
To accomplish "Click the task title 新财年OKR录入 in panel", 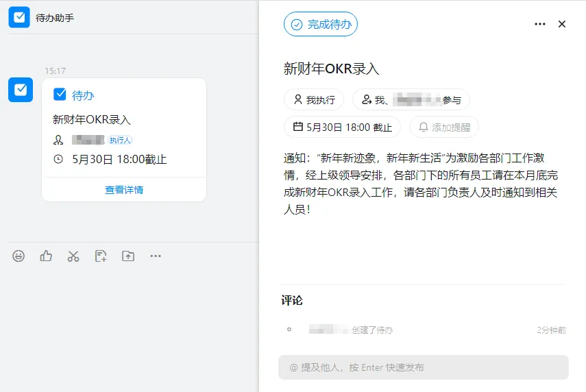I will pos(332,69).
